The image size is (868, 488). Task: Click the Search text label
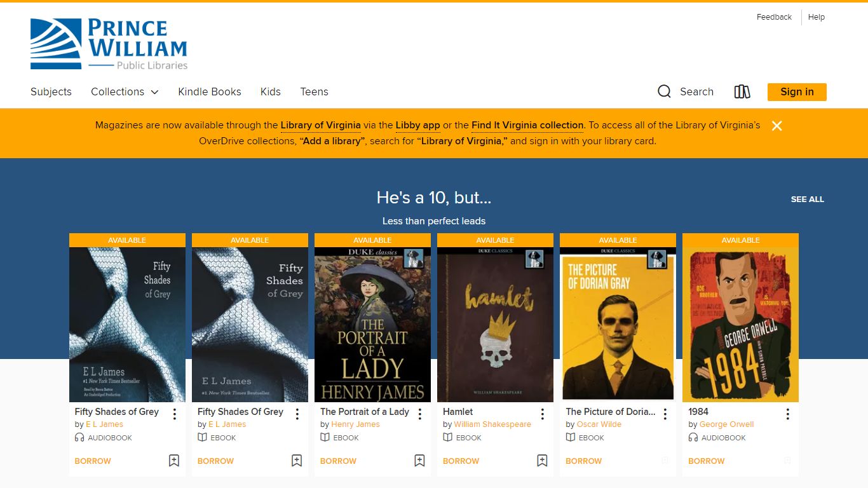[696, 91]
